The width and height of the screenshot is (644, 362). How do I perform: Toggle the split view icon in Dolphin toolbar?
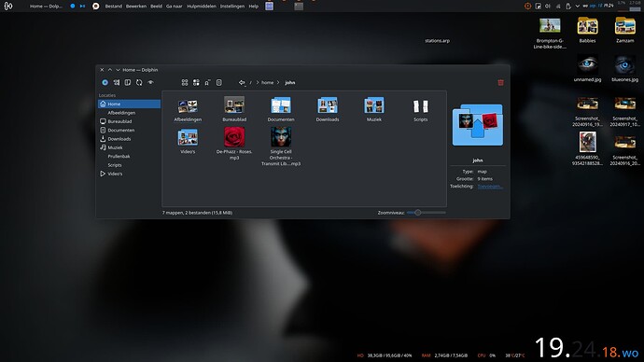(128, 82)
